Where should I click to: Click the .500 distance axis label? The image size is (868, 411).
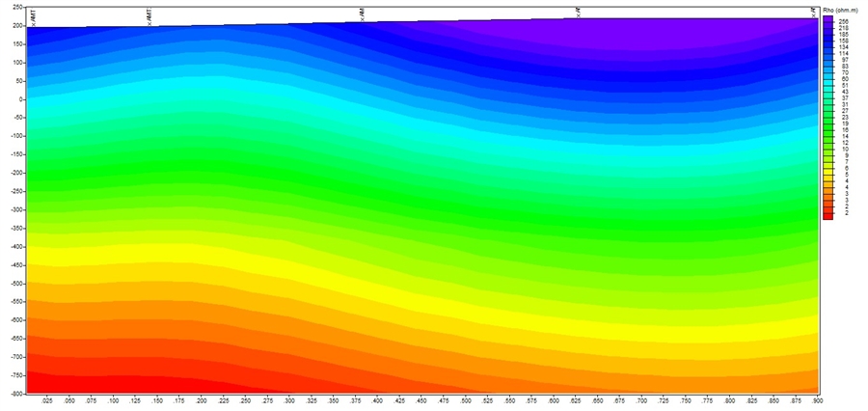[466, 400]
